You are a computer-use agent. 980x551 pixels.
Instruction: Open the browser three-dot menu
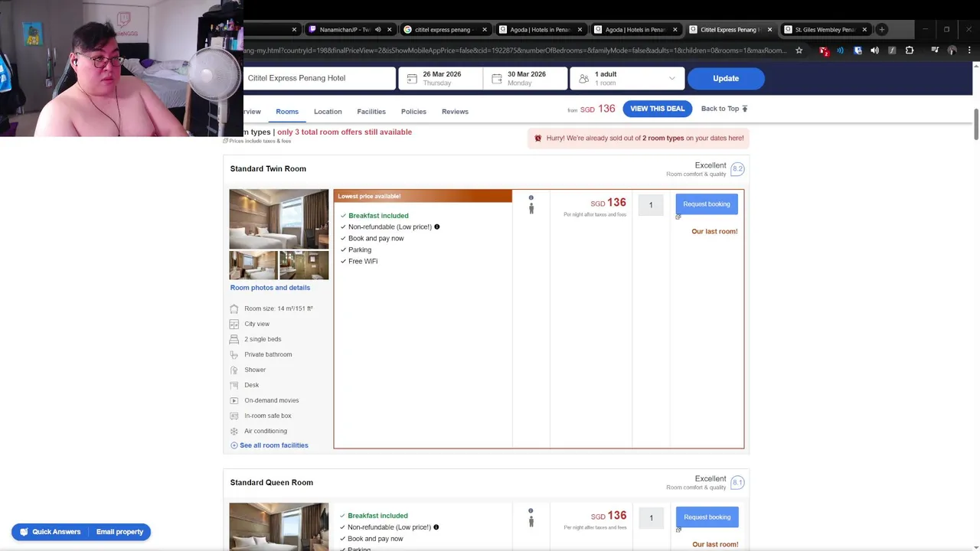969,51
